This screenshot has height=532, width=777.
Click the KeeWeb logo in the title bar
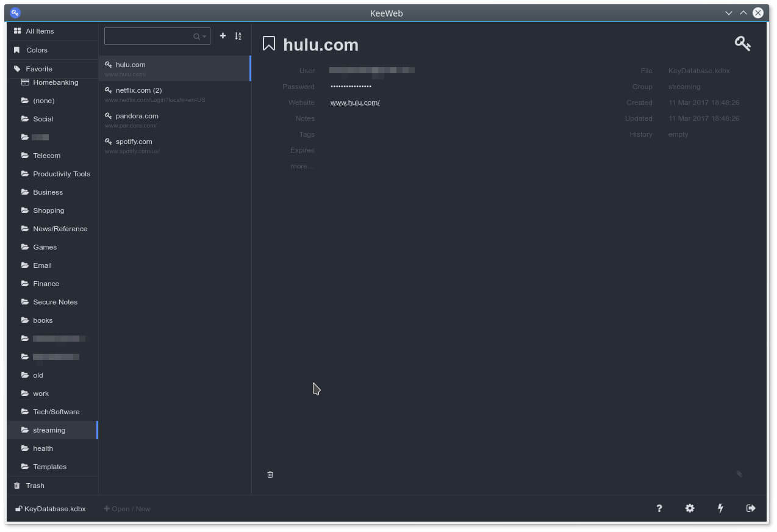click(15, 13)
